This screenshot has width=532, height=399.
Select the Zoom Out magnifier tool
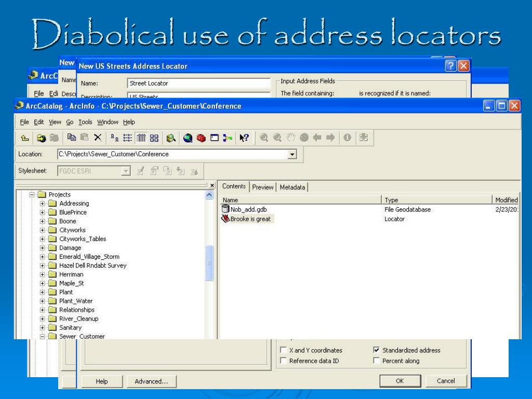pos(277,137)
